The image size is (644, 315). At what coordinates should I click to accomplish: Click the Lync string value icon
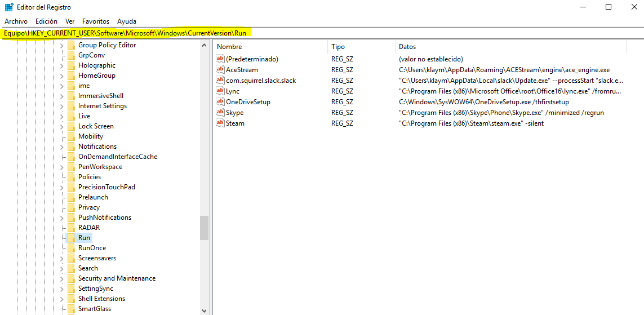pos(220,91)
